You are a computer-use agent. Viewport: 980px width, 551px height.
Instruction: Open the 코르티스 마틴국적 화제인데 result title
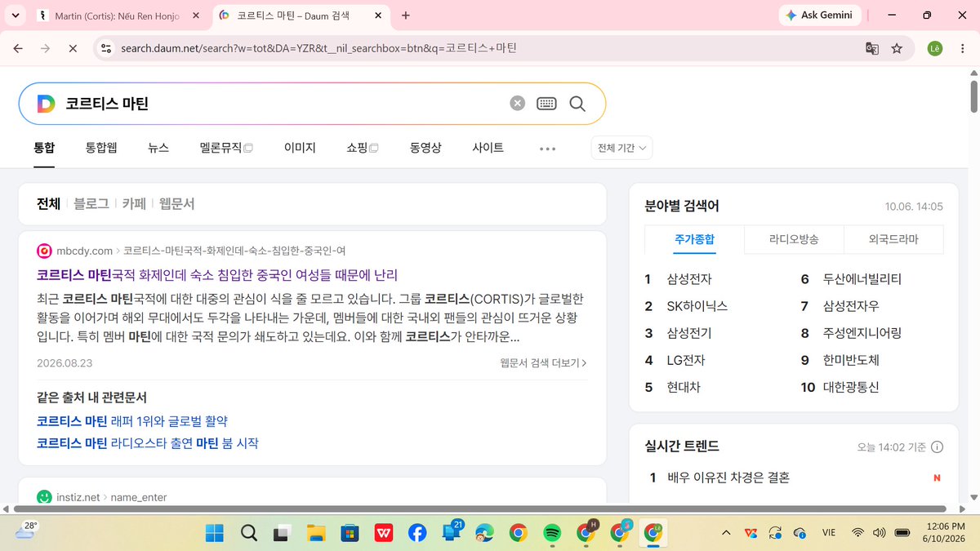click(x=217, y=274)
